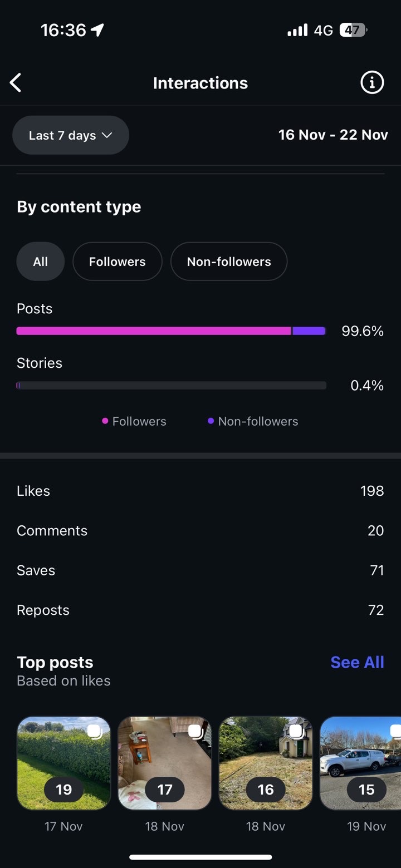Tap the Reposts row showing 72
Image resolution: width=401 pixels, height=868 pixels.
200,610
